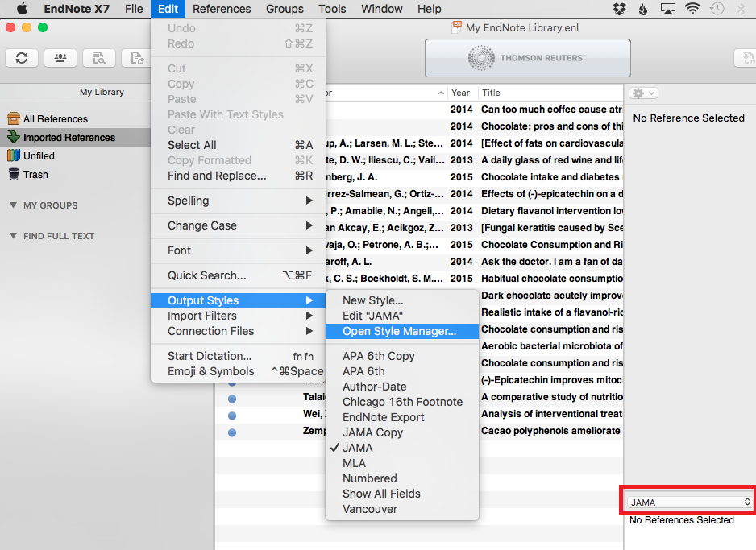
Task: Open the References menu
Action: pos(222,9)
